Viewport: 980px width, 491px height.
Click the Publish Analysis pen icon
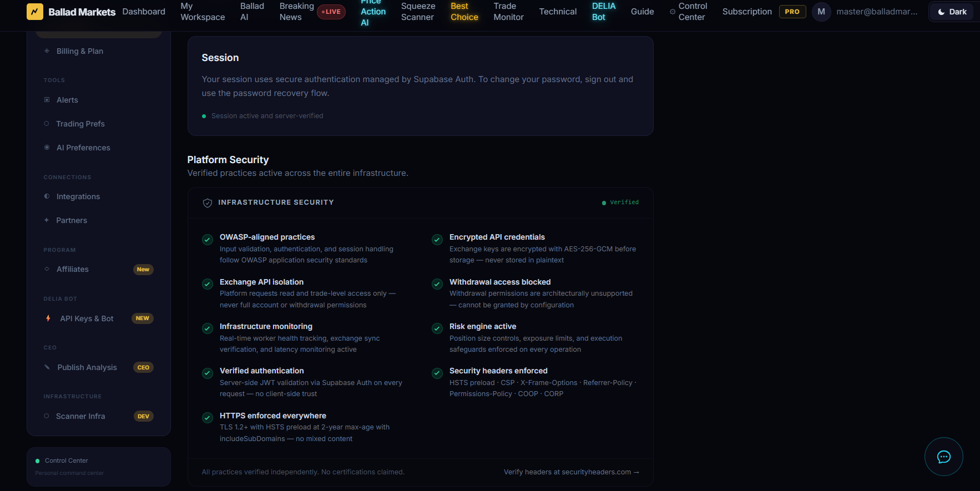[x=47, y=367]
